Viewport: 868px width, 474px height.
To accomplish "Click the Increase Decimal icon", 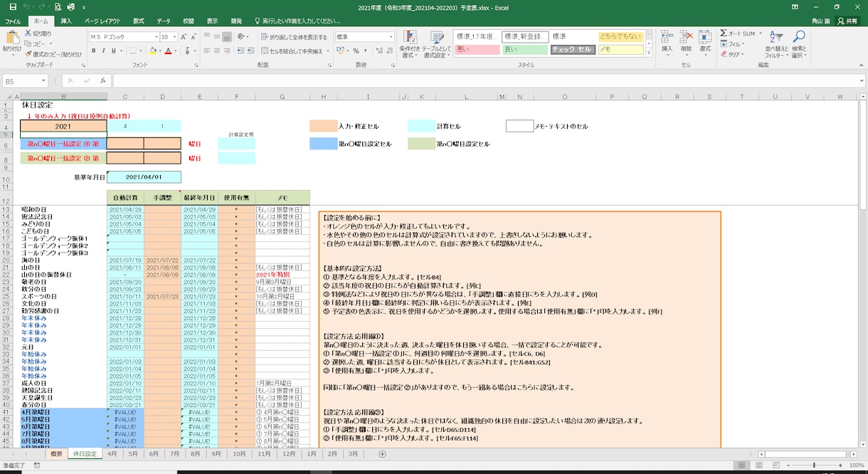I will [x=379, y=51].
